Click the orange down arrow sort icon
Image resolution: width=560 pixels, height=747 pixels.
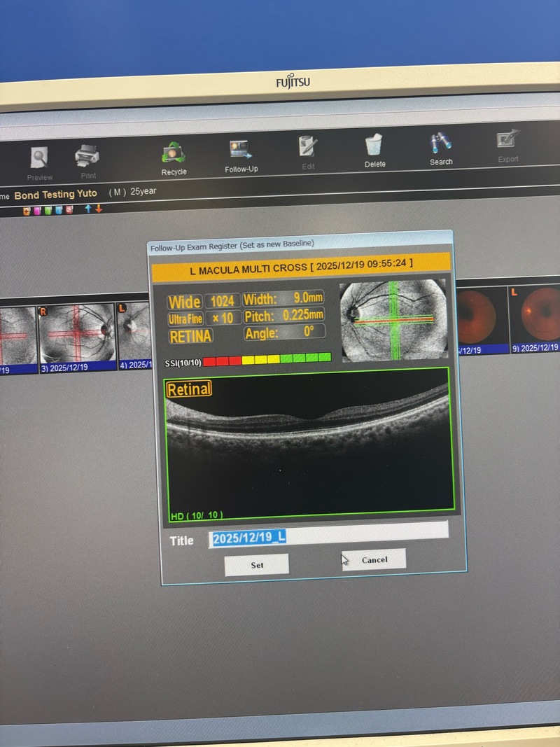[99, 209]
